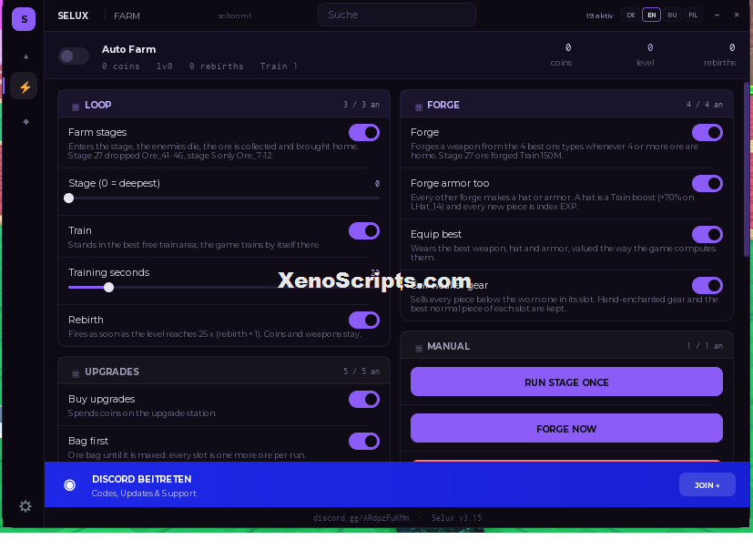The height and width of the screenshot is (560, 753).
Task: Click the FARM header label
Action: [127, 15]
